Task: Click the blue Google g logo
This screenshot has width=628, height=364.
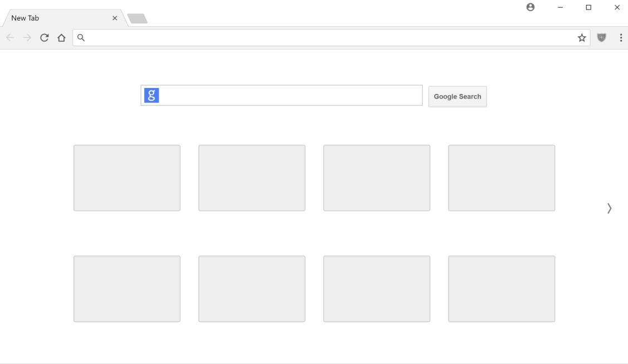Action: coord(151,95)
